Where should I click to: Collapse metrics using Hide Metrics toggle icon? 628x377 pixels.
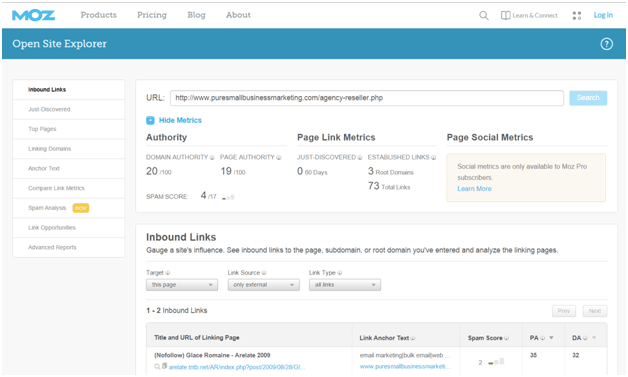(150, 120)
